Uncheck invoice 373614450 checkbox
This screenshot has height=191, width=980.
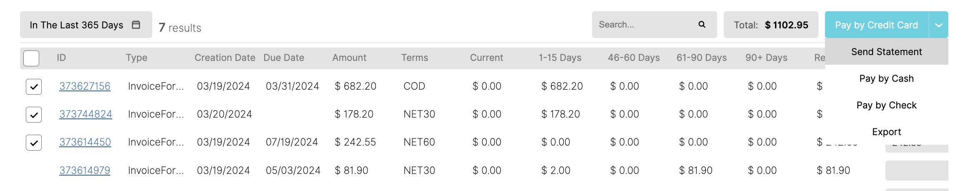click(x=34, y=142)
